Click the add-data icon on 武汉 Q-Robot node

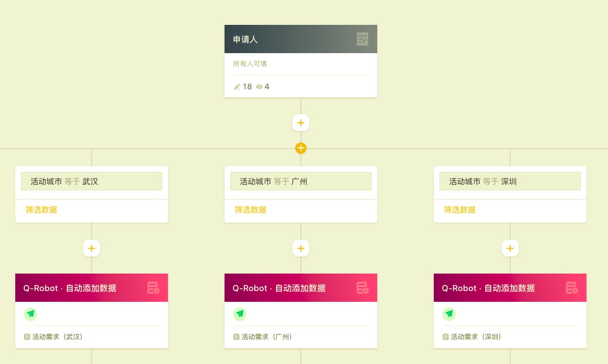tap(153, 288)
